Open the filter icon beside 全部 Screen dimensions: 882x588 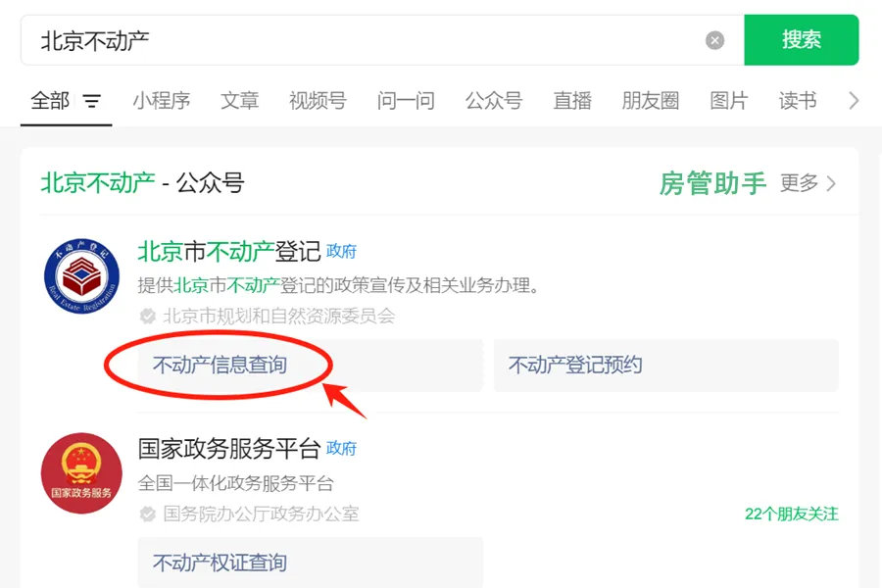tap(92, 101)
